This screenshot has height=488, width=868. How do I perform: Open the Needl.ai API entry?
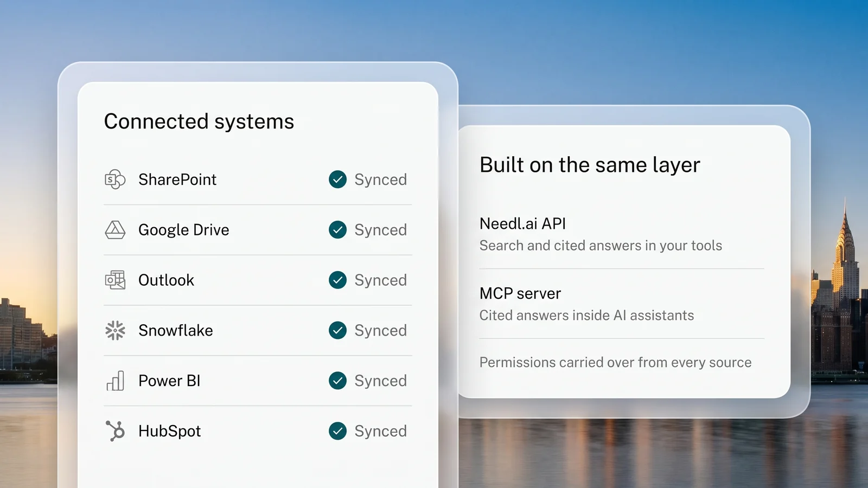(x=522, y=223)
